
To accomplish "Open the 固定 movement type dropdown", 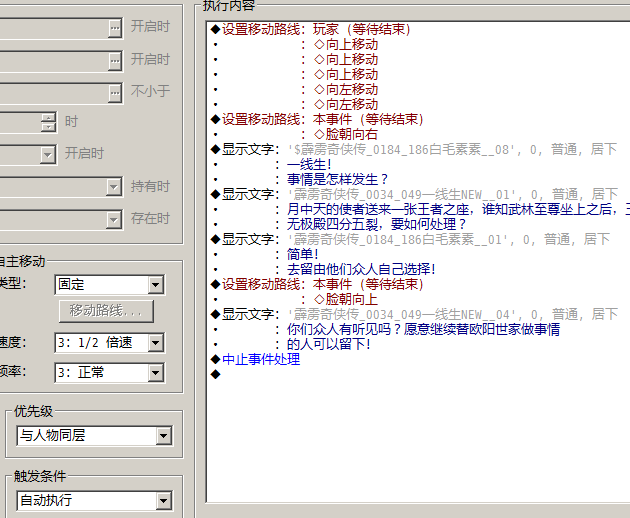I will tap(155, 285).
